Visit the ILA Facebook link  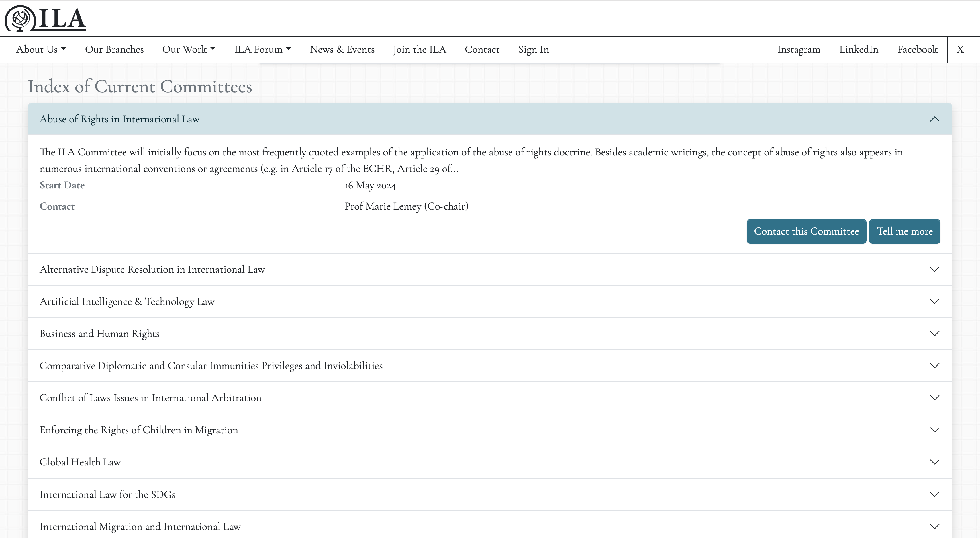pos(917,50)
